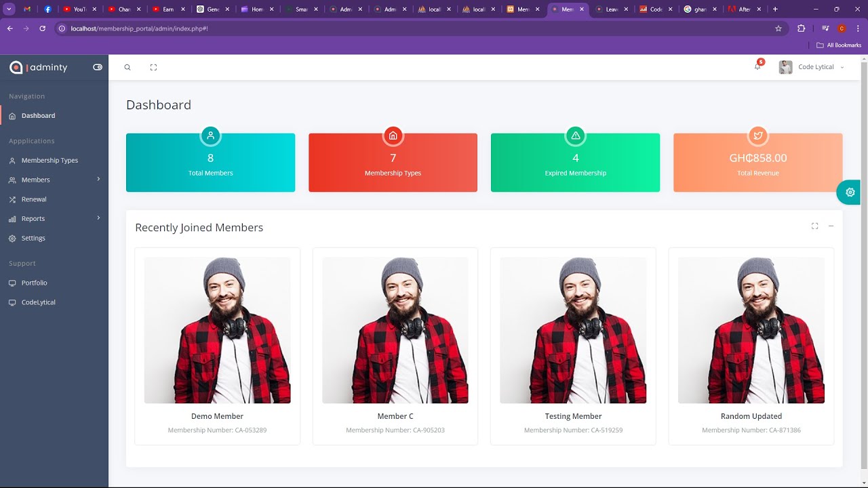Open the notification bell with badge 5
868x488 pixels.
pos(758,66)
